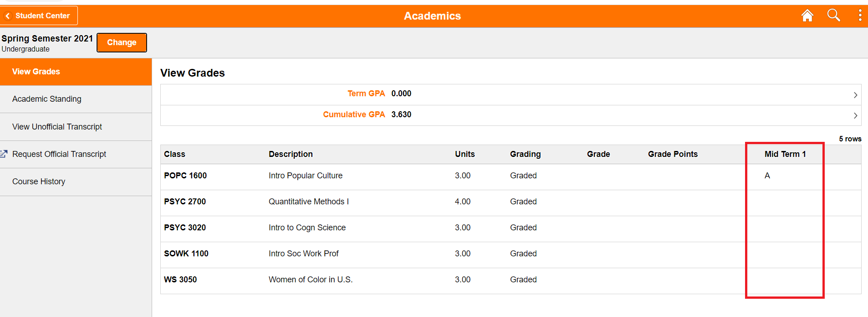Image resolution: width=868 pixels, height=317 pixels.
Task: Click the PSYC 3020 class row
Action: point(185,228)
